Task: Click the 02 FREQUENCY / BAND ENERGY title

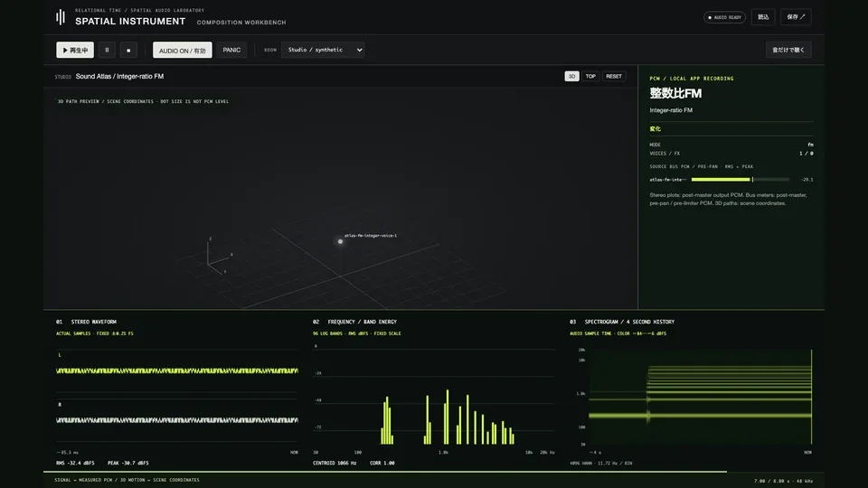Action: [354, 322]
